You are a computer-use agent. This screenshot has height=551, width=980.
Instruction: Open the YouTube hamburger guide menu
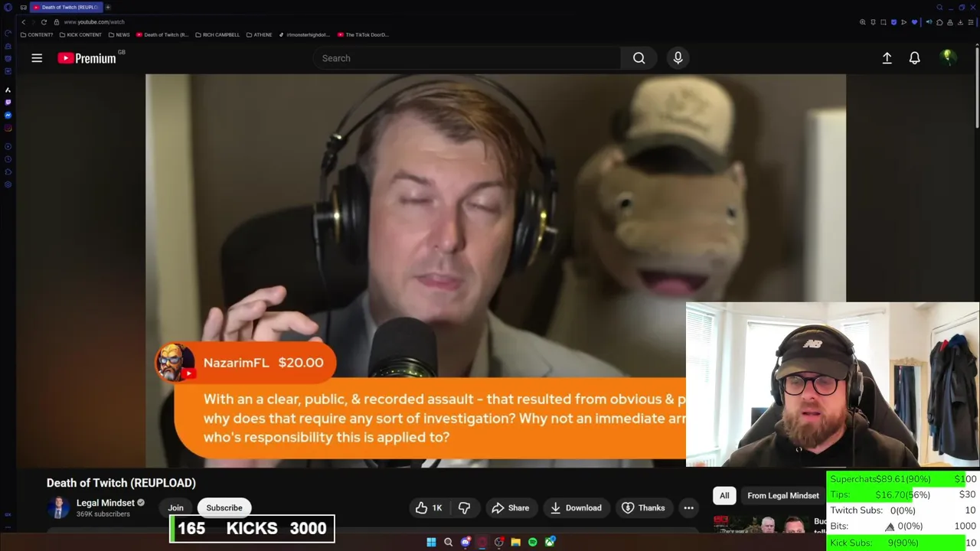(37, 58)
